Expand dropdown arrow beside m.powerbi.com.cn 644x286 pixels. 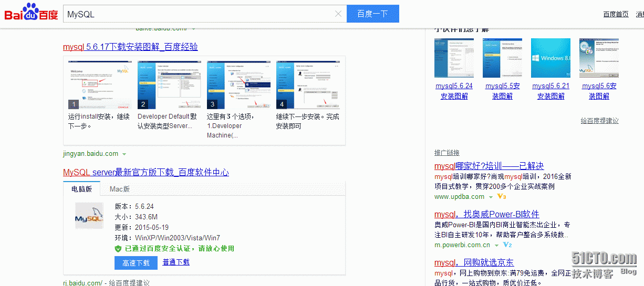(497, 246)
